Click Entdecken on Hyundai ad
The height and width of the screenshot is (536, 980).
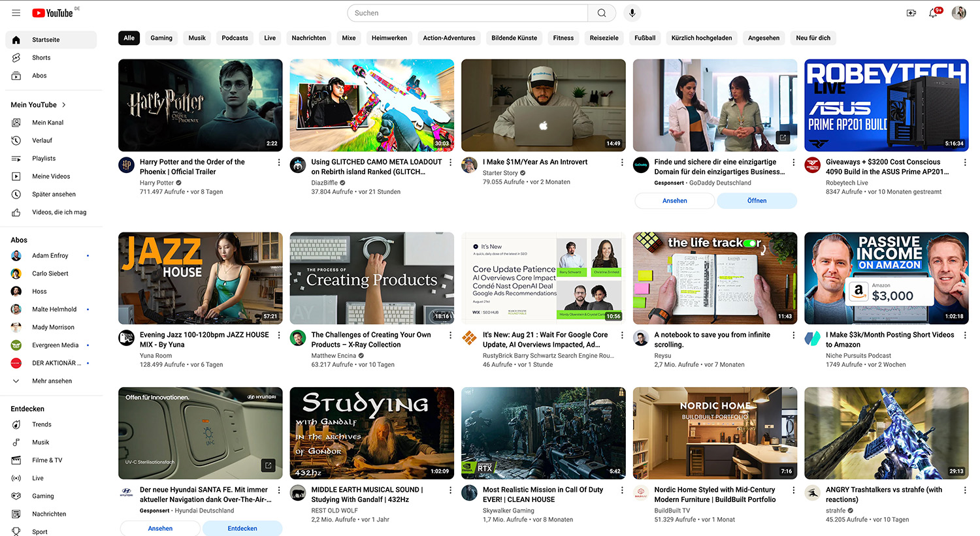(242, 529)
